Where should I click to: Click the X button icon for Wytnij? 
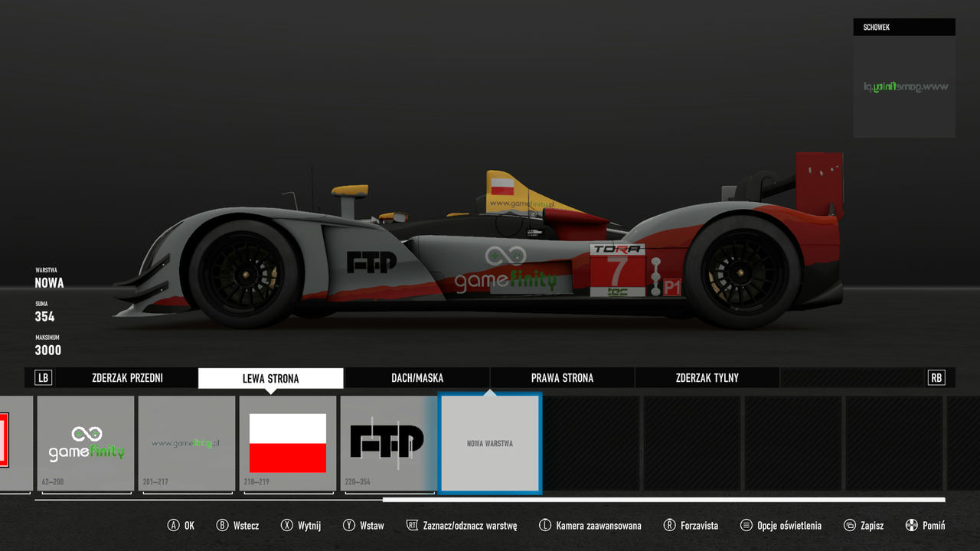coord(287,526)
